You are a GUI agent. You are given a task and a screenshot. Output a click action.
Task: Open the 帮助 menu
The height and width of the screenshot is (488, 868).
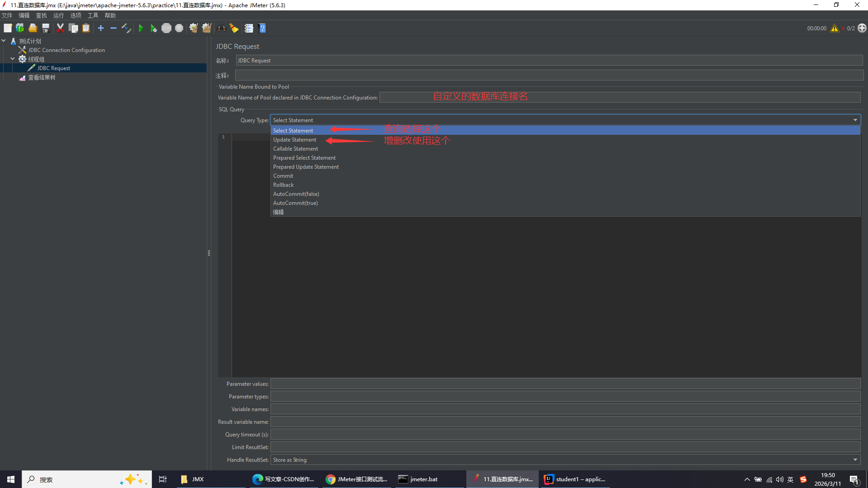coord(110,15)
